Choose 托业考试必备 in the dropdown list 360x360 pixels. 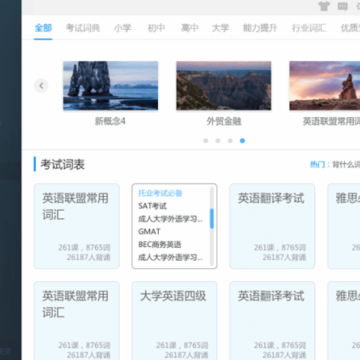tap(160, 193)
